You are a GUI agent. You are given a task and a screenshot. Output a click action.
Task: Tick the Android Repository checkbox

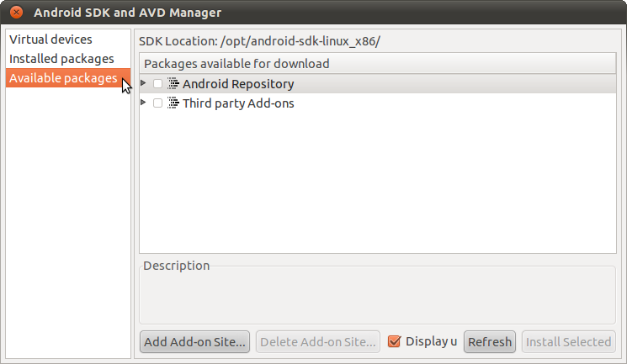[x=157, y=83]
